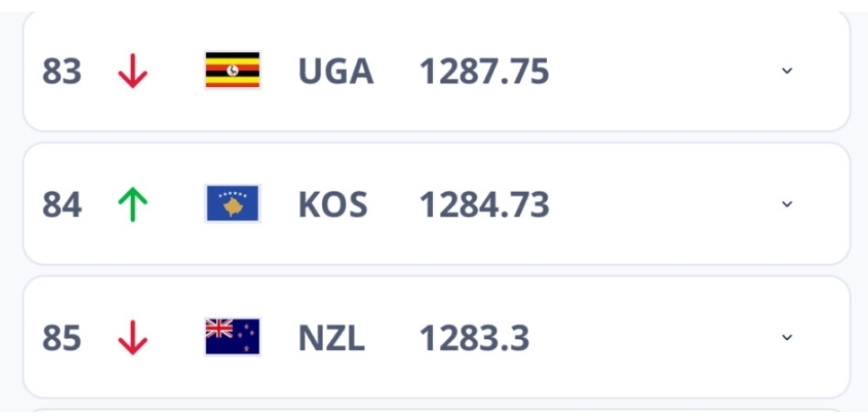Click the Uganda flag icon

(x=232, y=71)
